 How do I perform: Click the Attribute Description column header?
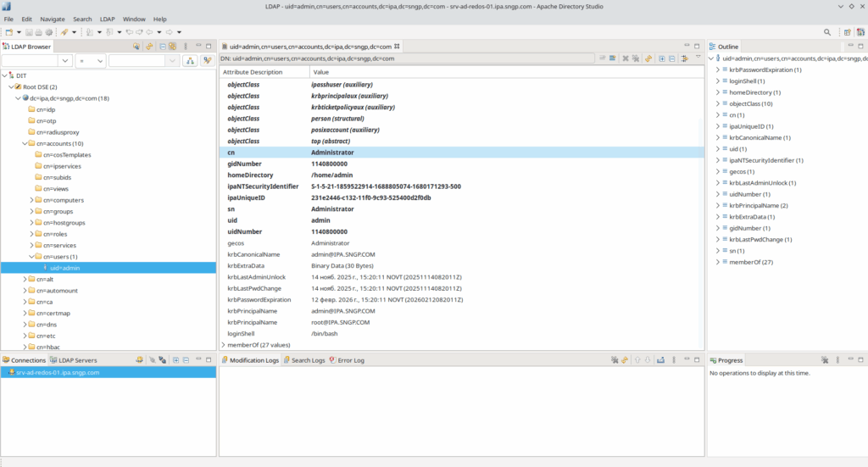point(253,72)
